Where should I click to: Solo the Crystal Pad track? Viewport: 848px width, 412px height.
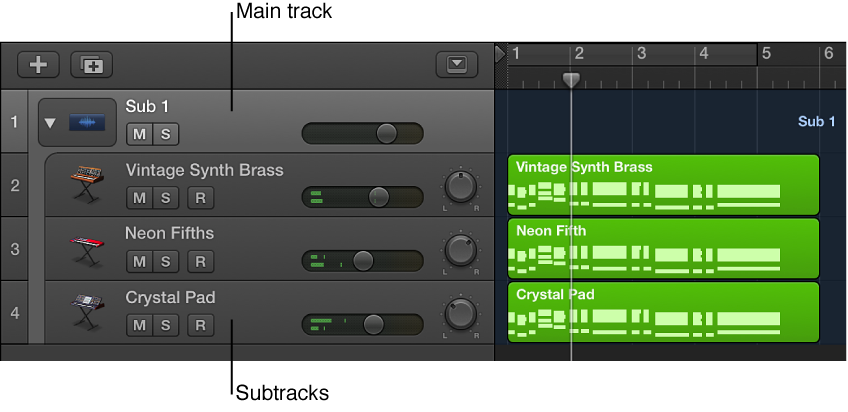(165, 325)
